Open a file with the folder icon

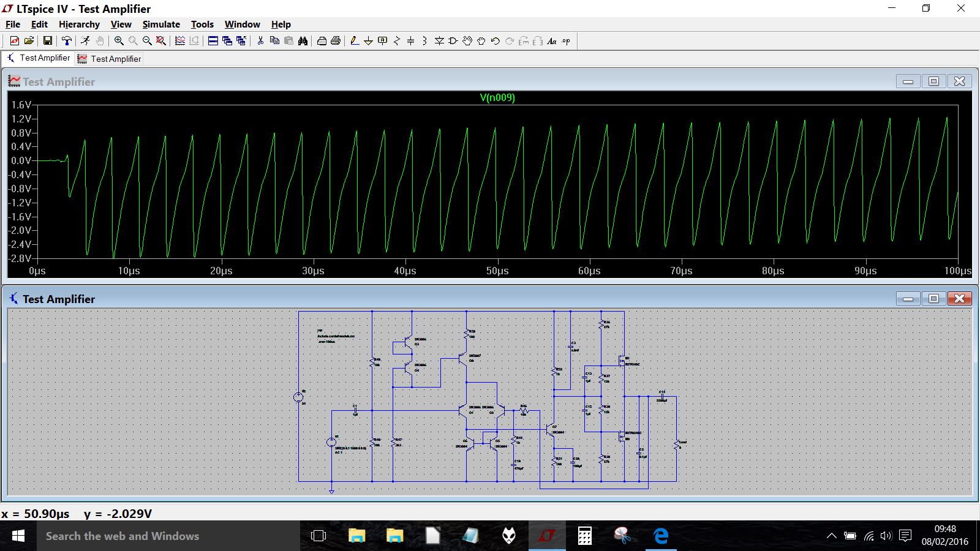pos(29,41)
